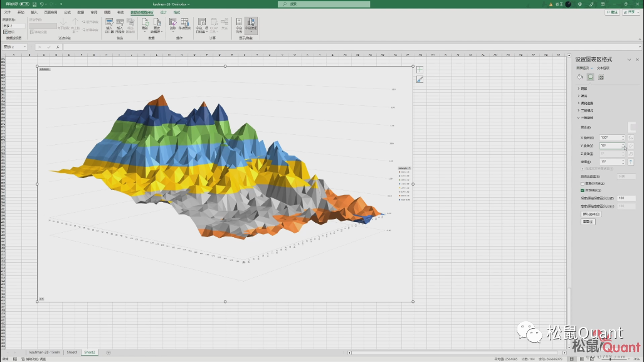Click Insert Slicer icon
Image resolution: width=644 pixels, height=362 pixels.
pyautogui.click(x=109, y=26)
